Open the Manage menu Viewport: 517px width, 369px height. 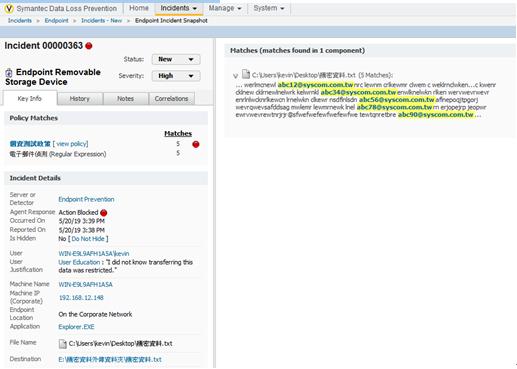225,8
